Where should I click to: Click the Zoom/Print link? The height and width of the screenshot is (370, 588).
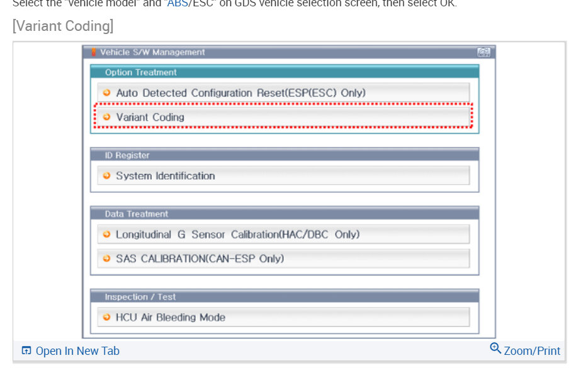(x=532, y=351)
